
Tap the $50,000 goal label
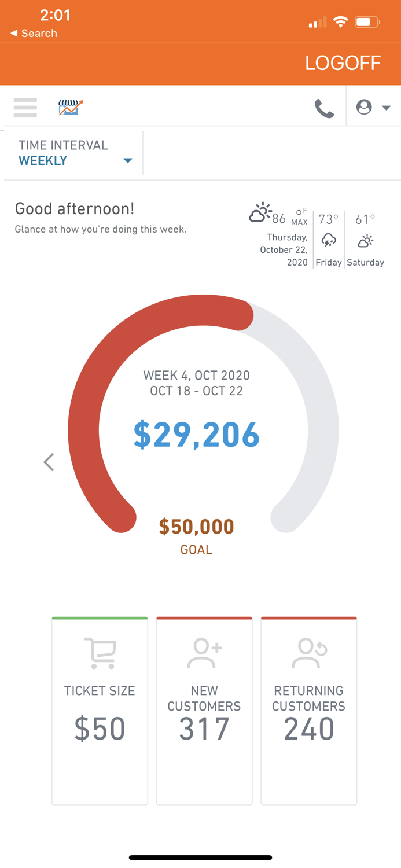coord(196,527)
